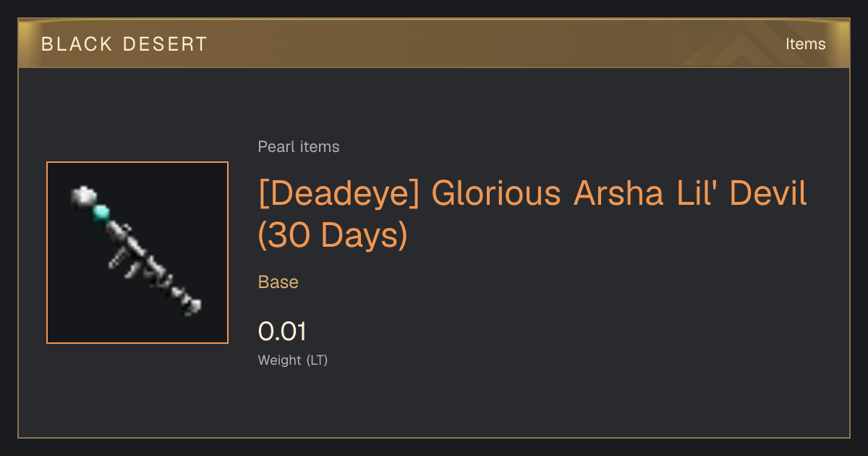Click the word Devil in the item name
The image size is (868, 456).
767,194
